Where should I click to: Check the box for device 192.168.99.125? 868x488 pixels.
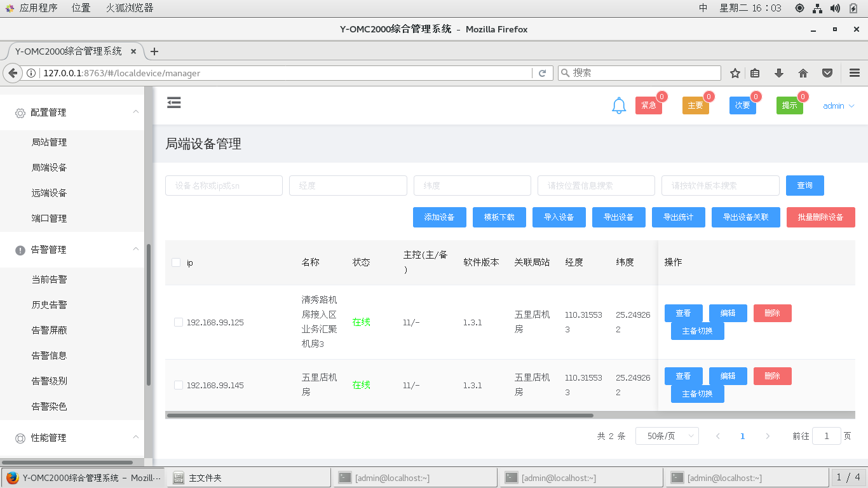point(179,322)
